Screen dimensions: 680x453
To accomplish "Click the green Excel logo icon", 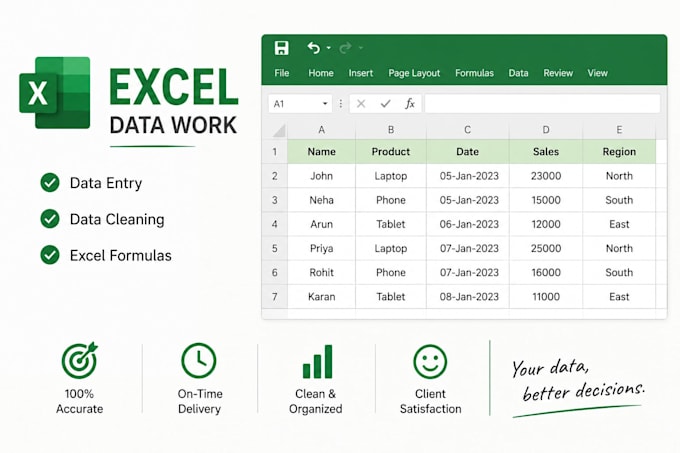I will (x=55, y=92).
